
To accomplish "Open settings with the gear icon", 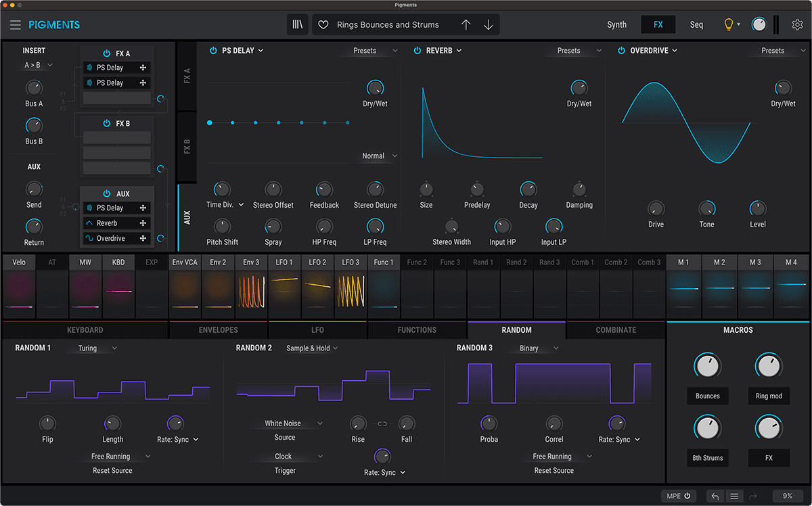I will (x=798, y=25).
